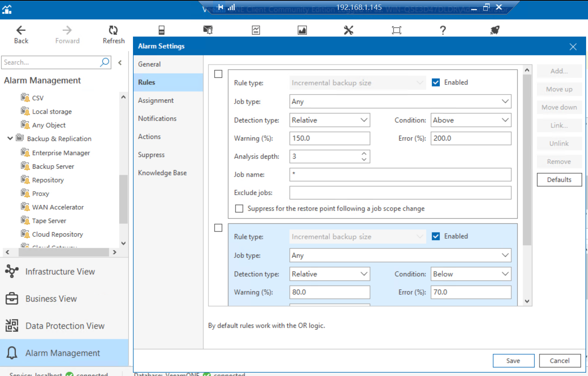Click the magnifier icon in the search box
The height and width of the screenshot is (376, 588).
105,62
